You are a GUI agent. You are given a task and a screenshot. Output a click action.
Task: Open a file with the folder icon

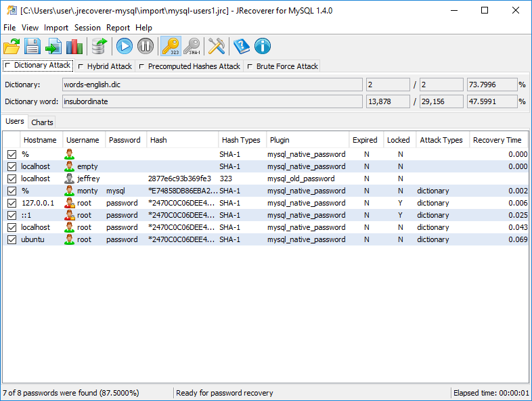[12, 46]
